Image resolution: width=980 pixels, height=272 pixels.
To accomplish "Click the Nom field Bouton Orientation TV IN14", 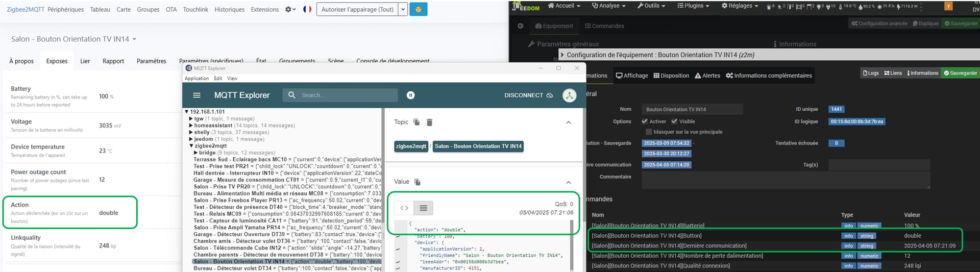I will pyautogui.click(x=692, y=109).
